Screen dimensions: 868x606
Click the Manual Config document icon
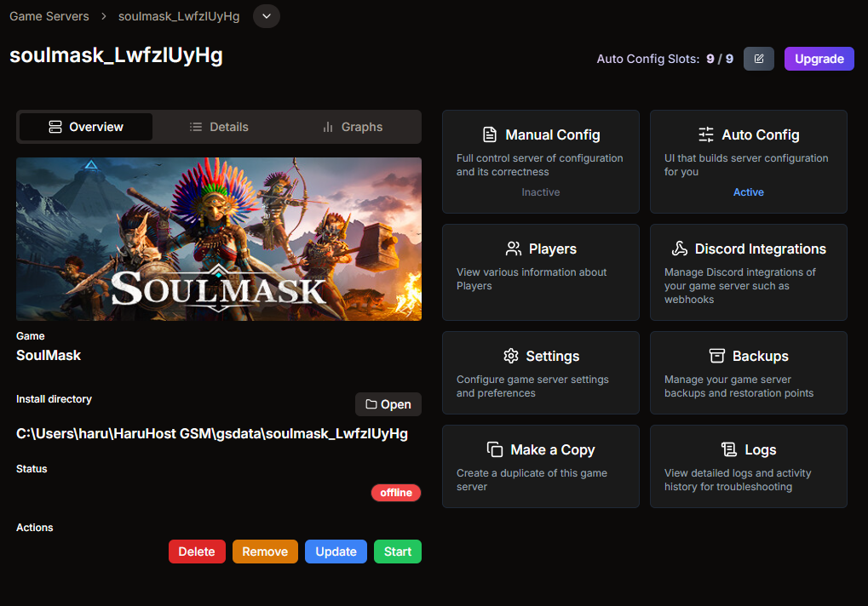(x=490, y=134)
